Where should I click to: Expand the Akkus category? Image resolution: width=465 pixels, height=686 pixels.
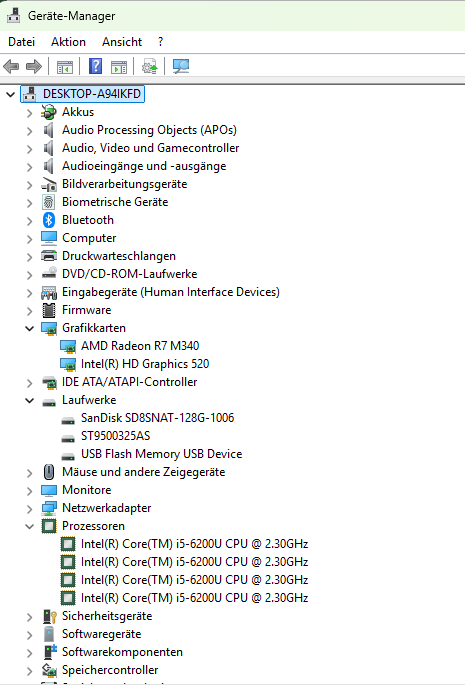[29, 113]
